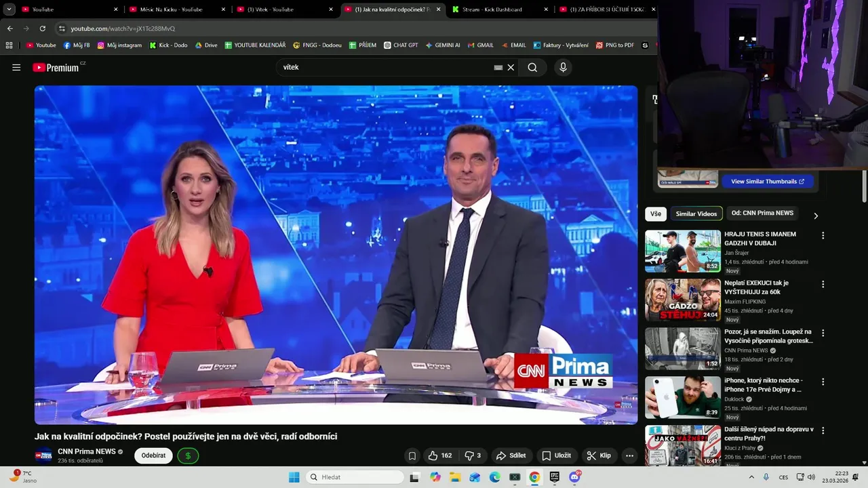Open CNN Prima NEWS channel avatar
The height and width of the screenshot is (488, 868).
point(43,455)
